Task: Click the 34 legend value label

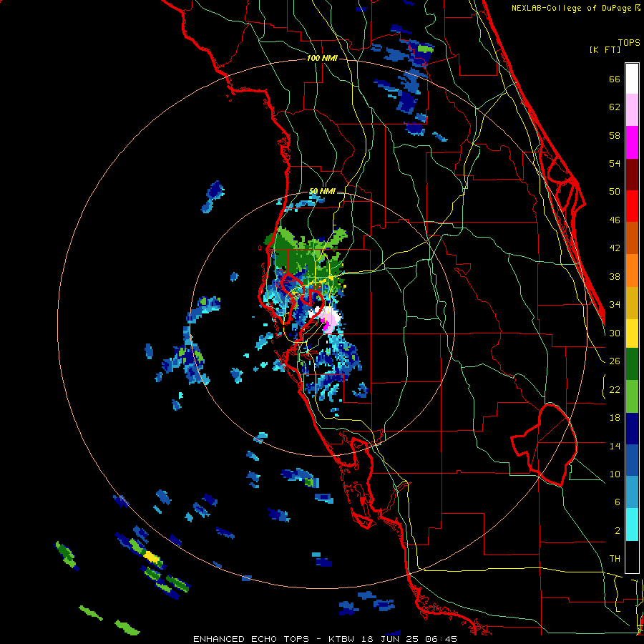Action: click(615, 305)
